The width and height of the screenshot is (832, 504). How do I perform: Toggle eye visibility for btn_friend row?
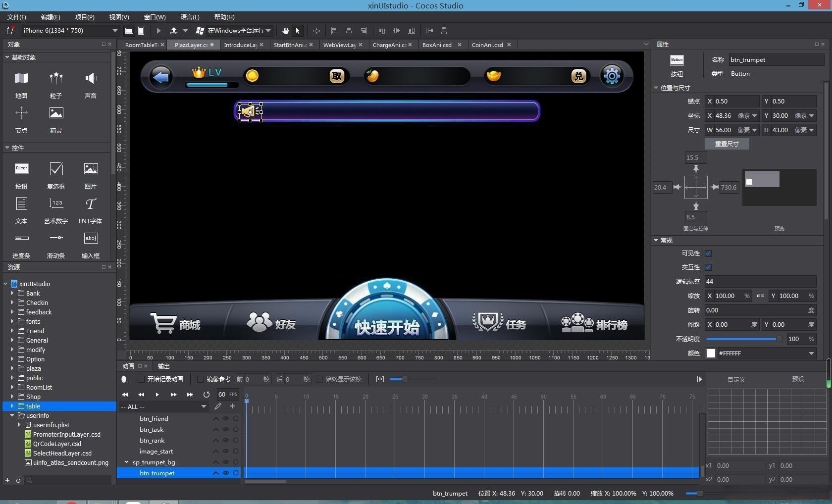pos(226,419)
